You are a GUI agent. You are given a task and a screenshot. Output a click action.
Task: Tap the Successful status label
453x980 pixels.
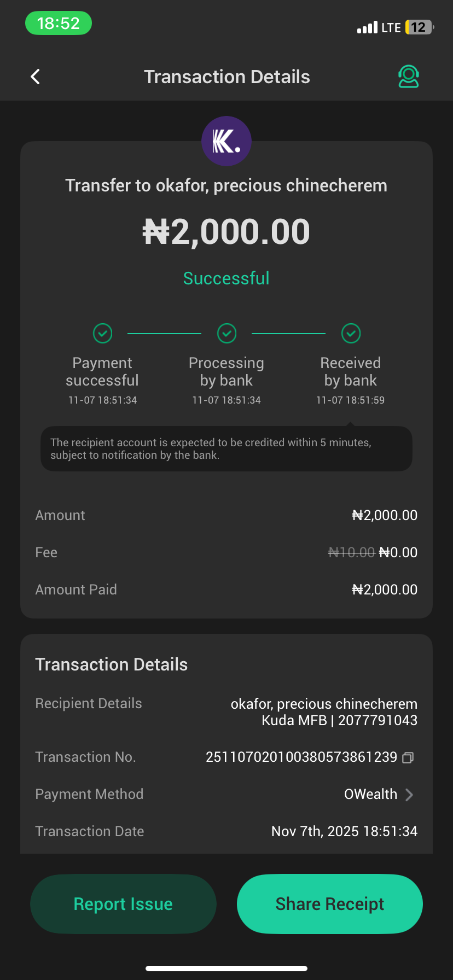click(x=226, y=278)
